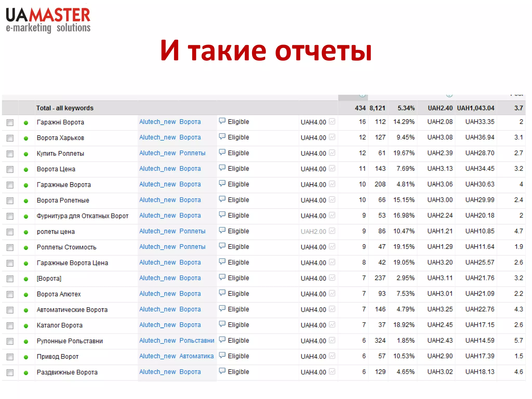Click green status dot for Роллеты Стоимость
This screenshot has height=399, width=532.
26,248
